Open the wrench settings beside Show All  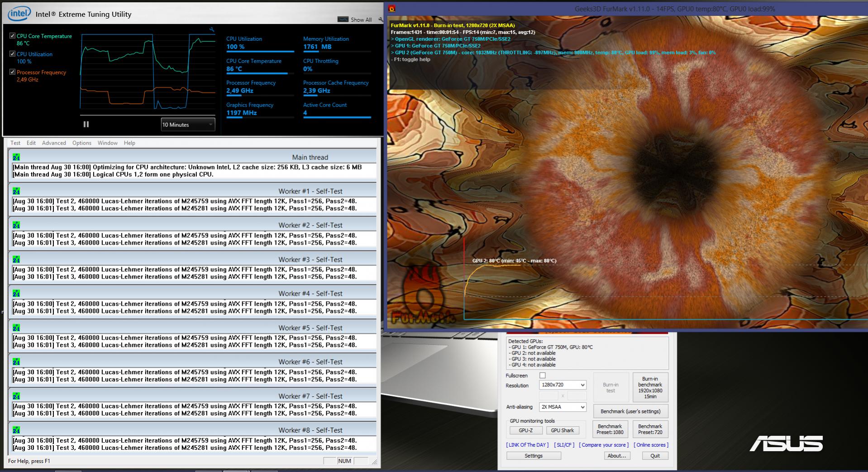381,19
